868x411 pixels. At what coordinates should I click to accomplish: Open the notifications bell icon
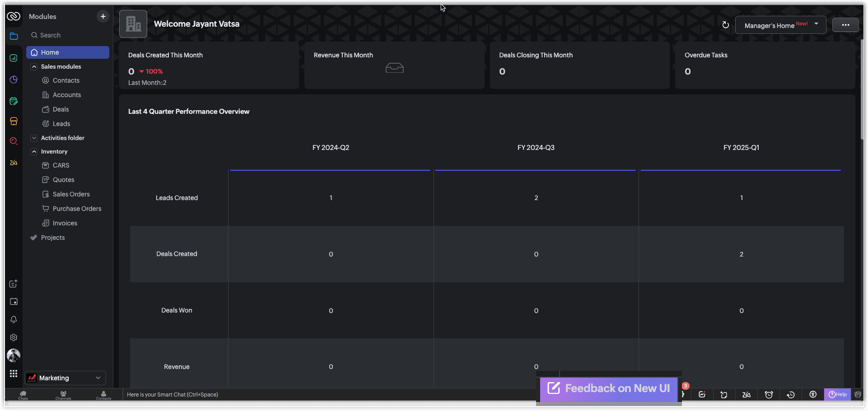(14, 320)
